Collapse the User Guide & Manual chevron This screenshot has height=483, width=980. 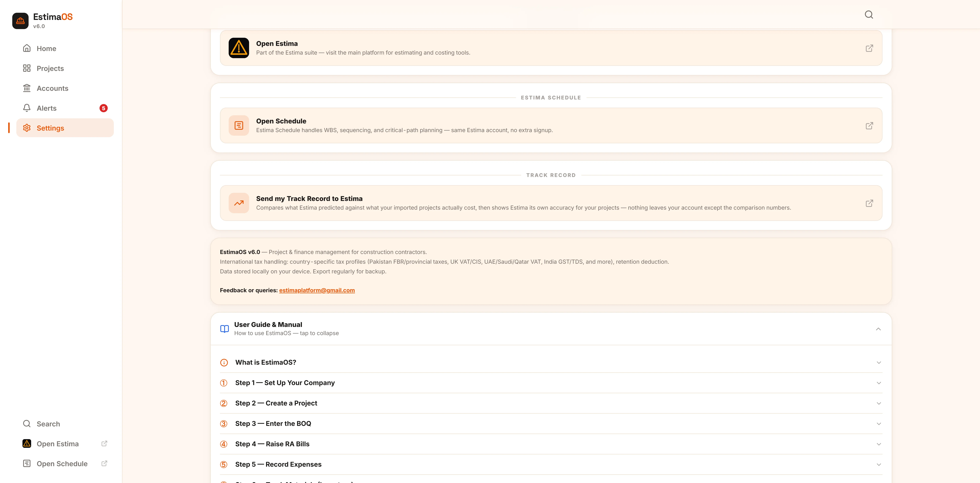(878, 329)
